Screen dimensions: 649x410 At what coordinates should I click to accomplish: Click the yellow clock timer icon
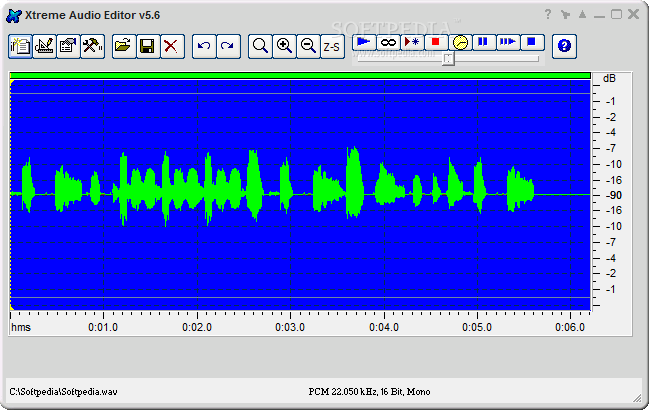point(460,42)
